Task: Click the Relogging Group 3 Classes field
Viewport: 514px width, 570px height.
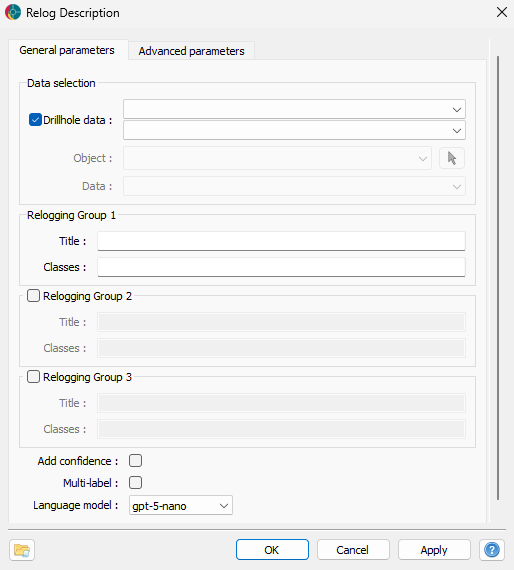Action: point(281,429)
